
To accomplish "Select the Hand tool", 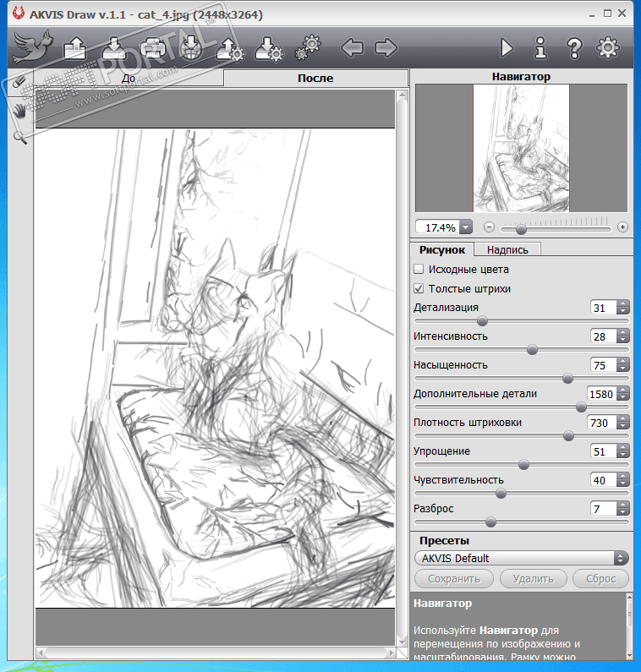I will click(x=19, y=111).
